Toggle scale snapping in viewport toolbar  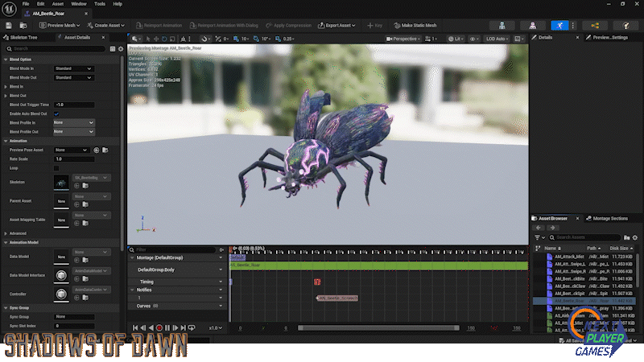(278, 39)
